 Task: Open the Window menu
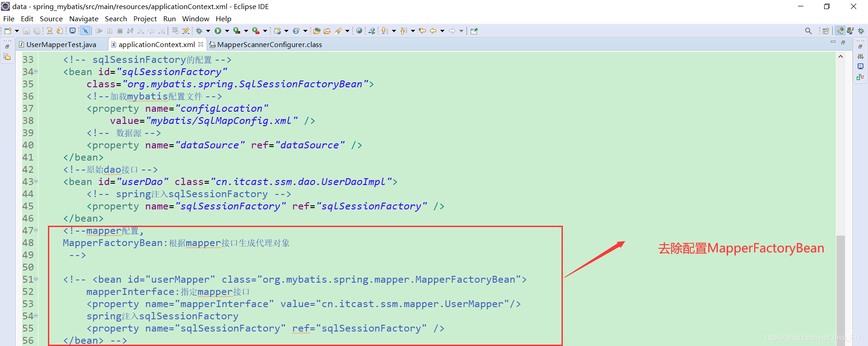click(195, 19)
